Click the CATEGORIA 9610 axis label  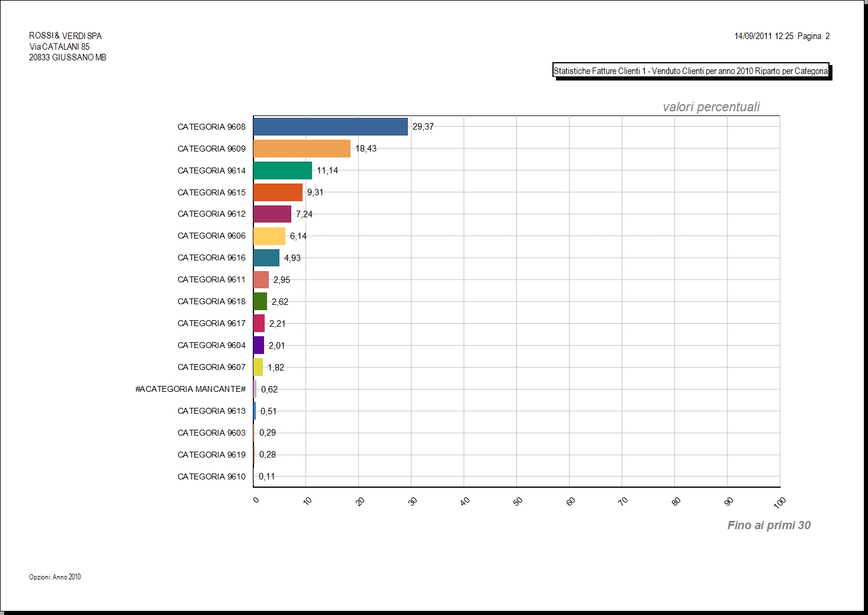point(211,476)
